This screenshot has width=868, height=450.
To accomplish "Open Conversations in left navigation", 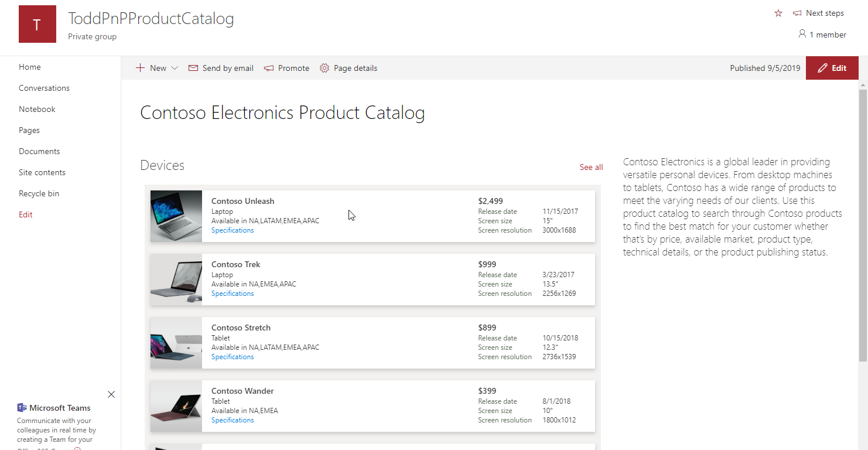I will [x=44, y=88].
